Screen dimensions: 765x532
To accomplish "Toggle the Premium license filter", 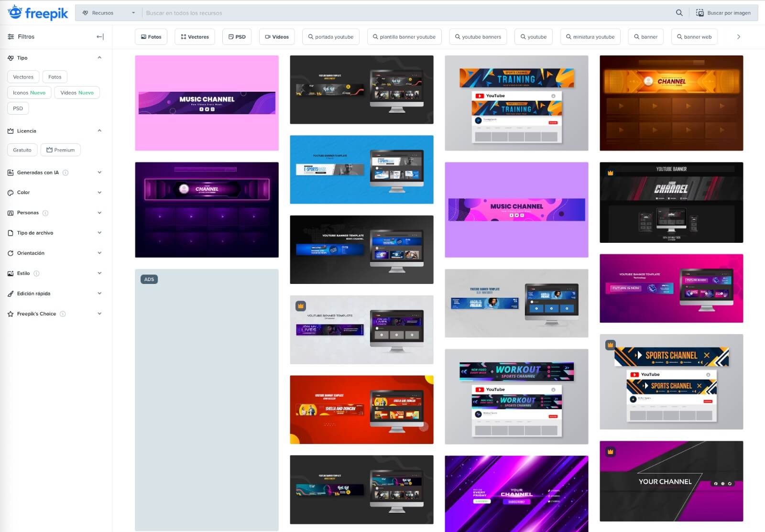I will coord(60,150).
